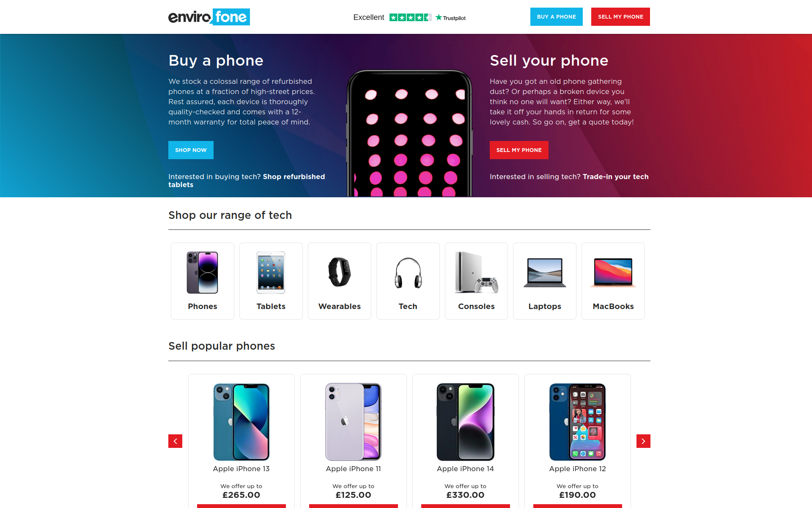812x508 pixels.
Task: Select the Wearables category card
Action: click(340, 281)
